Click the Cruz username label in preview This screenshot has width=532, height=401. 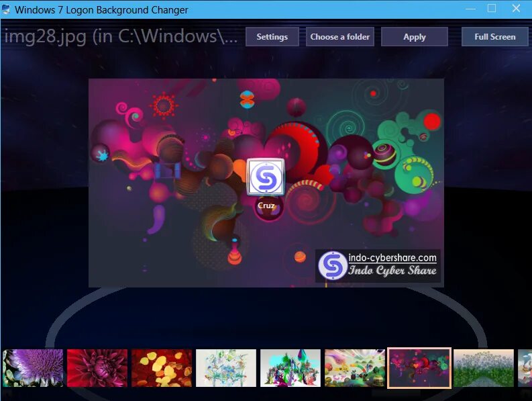[x=266, y=206]
